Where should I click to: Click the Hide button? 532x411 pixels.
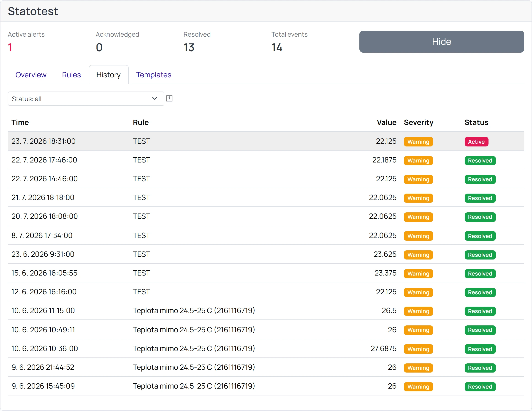[x=441, y=42]
